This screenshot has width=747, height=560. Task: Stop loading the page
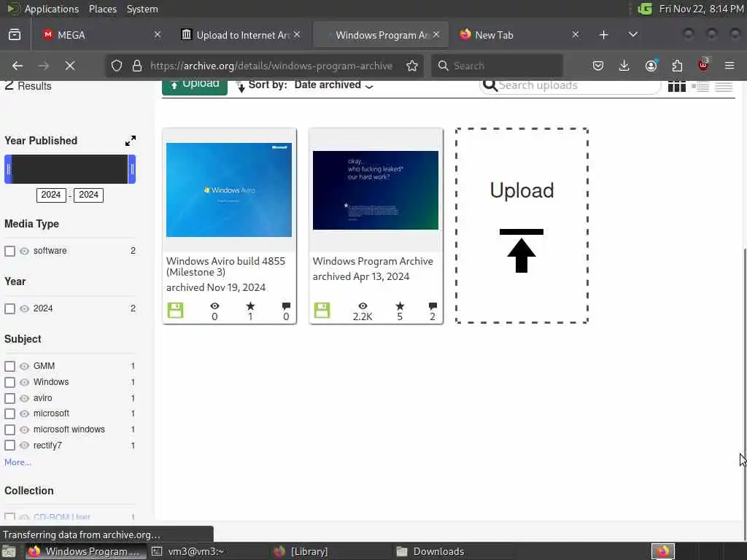tap(69, 66)
